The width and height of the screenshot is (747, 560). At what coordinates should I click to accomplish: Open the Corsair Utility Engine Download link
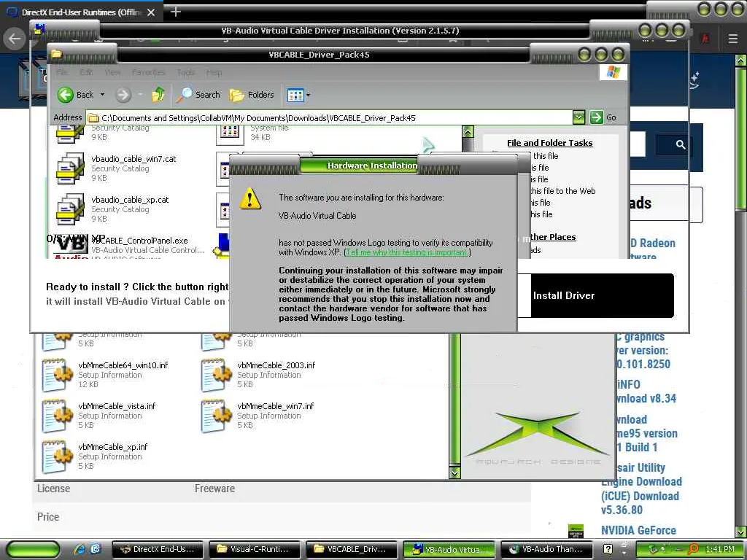640,489
